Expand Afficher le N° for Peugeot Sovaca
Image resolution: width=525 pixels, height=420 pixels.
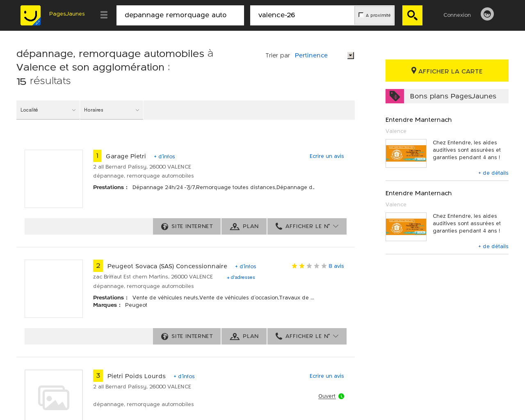[x=307, y=336]
